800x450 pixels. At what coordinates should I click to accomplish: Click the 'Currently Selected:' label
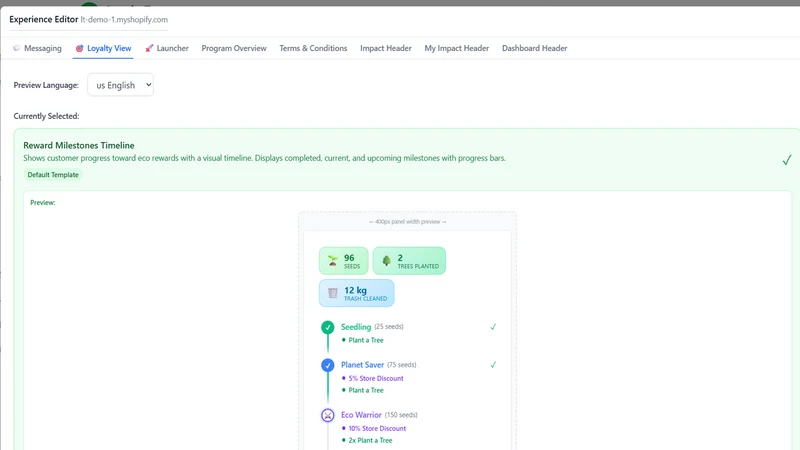point(46,116)
